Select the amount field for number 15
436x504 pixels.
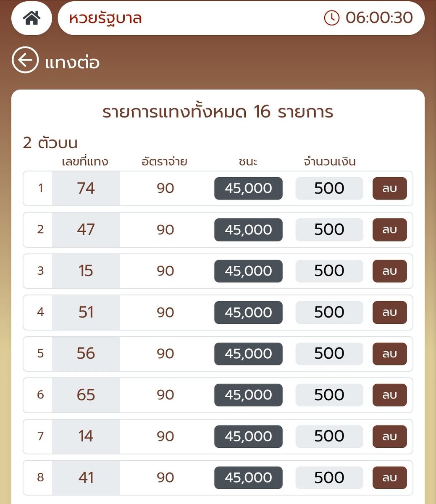[x=329, y=271]
